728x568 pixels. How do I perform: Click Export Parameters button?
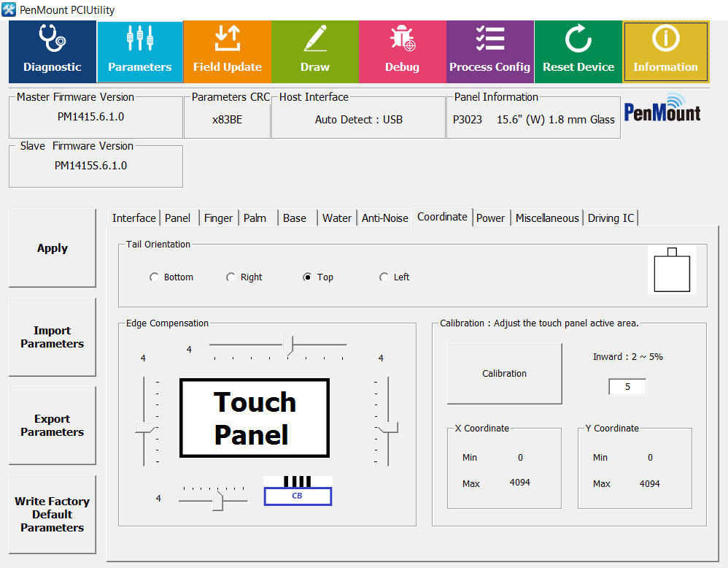pyautogui.click(x=53, y=426)
